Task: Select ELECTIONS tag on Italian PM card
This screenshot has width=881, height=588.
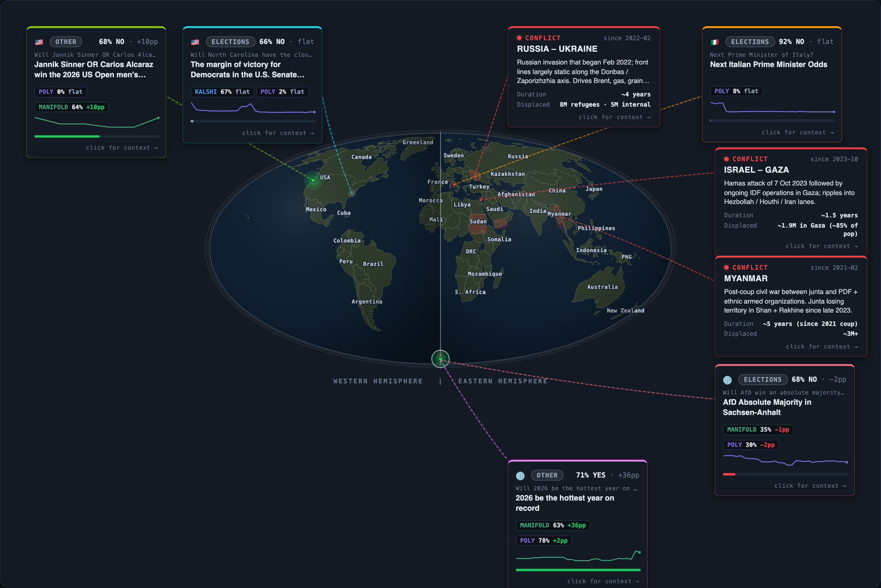Action: click(x=750, y=42)
